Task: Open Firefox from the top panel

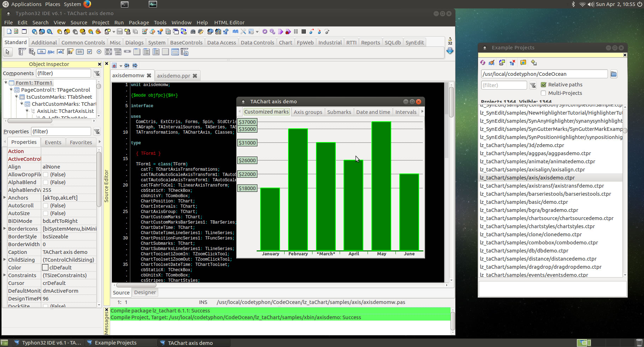Action: 87,4
